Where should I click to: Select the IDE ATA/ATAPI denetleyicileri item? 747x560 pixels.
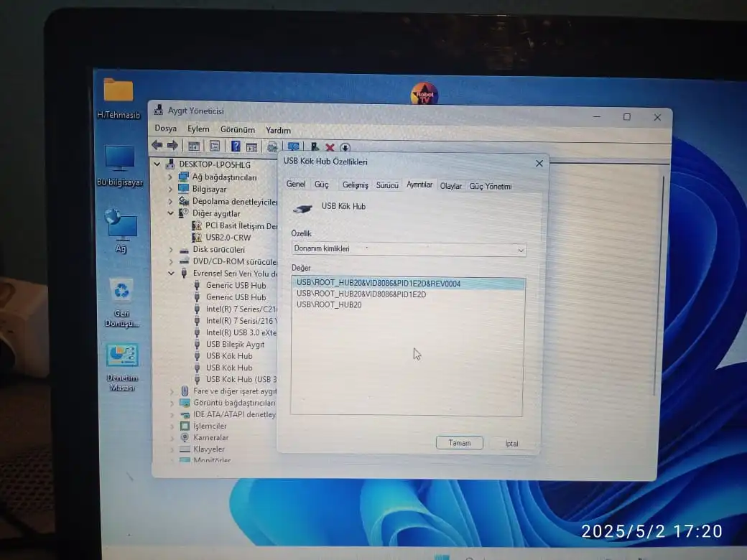click(x=234, y=414)
